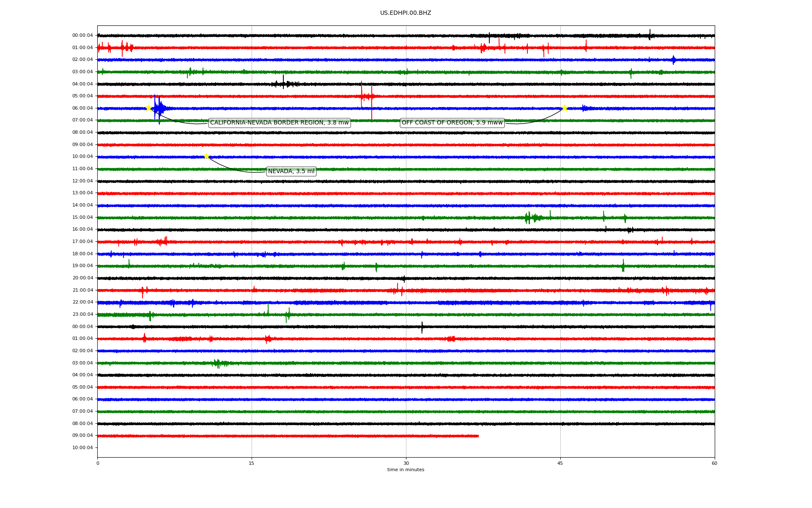This screenshot has width=812, height=508.
Task: Click the NEVADA, 3.5 ml annotation box
Action: [291, 171]
